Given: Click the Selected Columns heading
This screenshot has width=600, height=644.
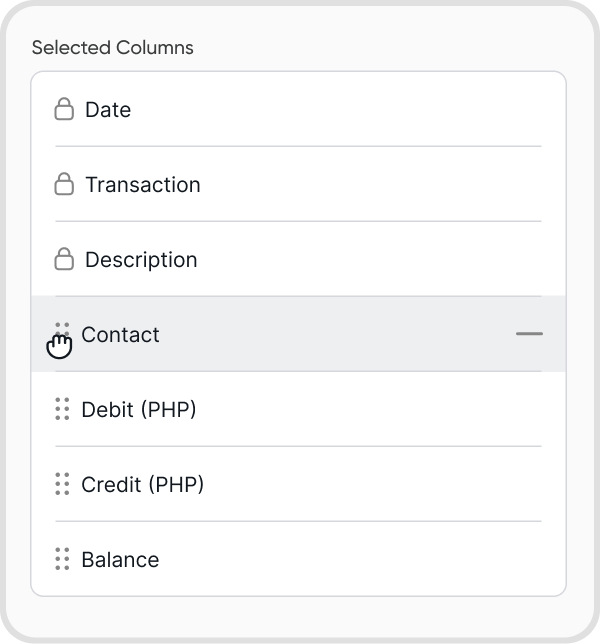Looking at the screenshot, I should point(113,48).
